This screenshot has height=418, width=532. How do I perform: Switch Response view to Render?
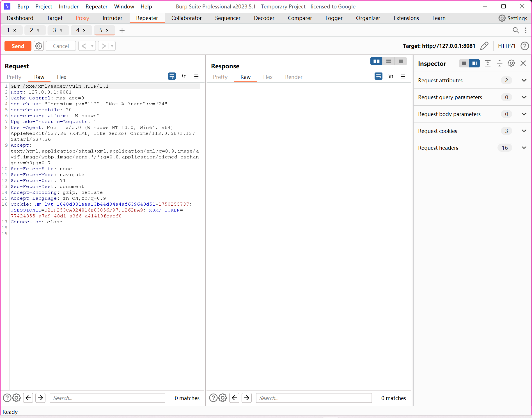pyautogui.click(x=294, y=77)
